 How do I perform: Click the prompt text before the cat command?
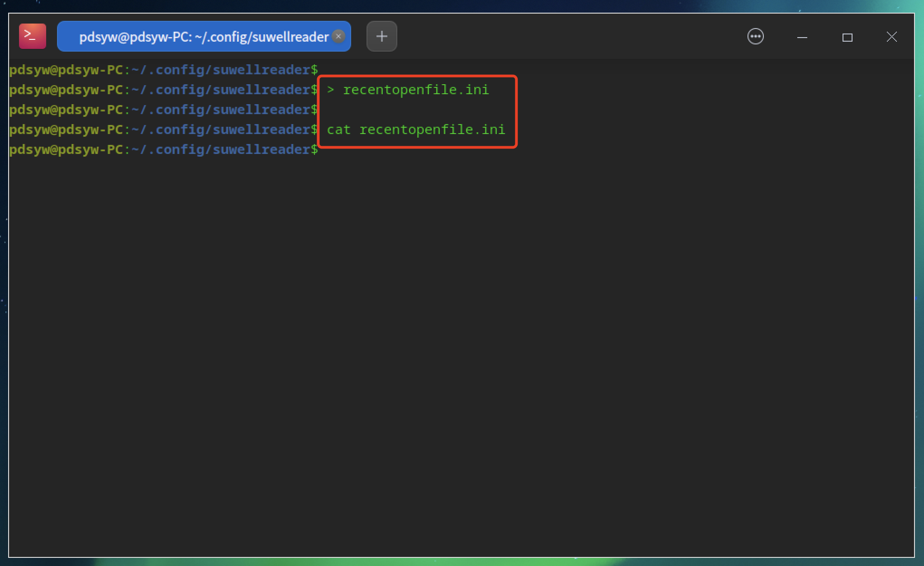coord(163,130)
